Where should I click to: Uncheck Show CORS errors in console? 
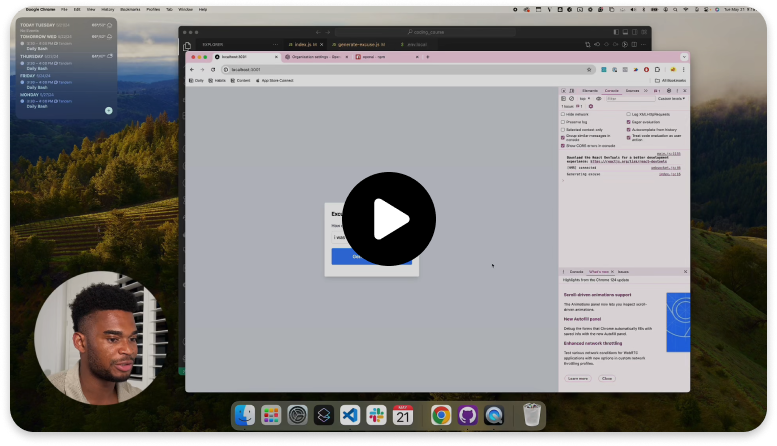tap(563, 146)
